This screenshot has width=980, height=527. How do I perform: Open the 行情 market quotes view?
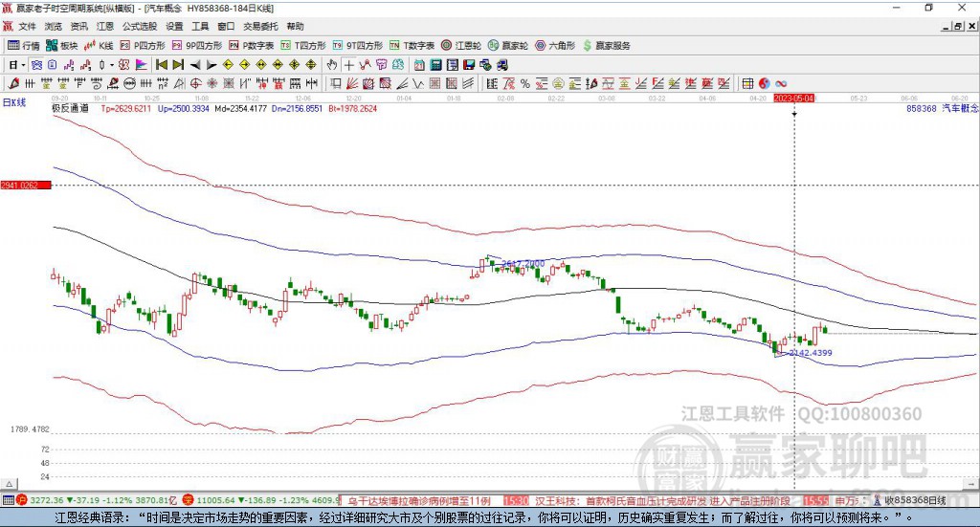point(23,46)
